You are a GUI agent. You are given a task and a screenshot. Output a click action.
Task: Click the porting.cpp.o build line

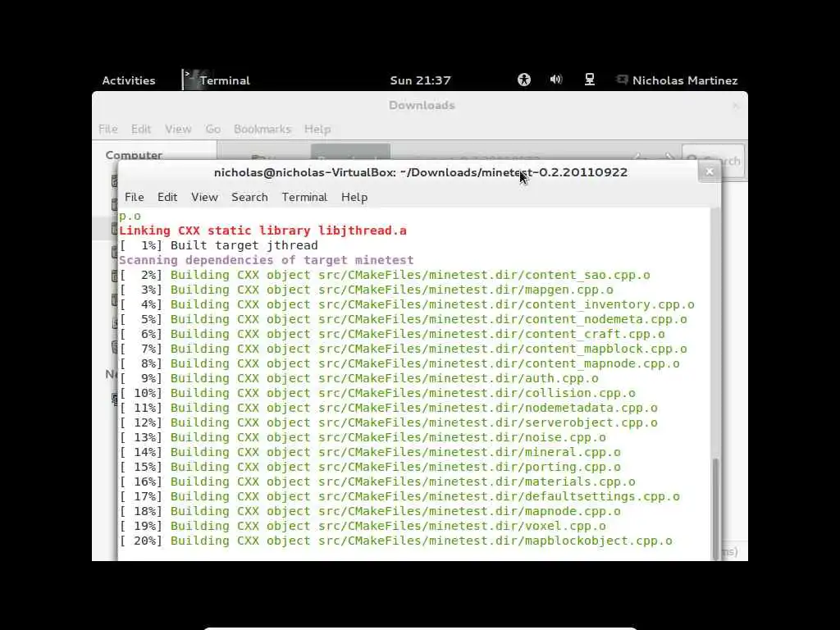370,467
